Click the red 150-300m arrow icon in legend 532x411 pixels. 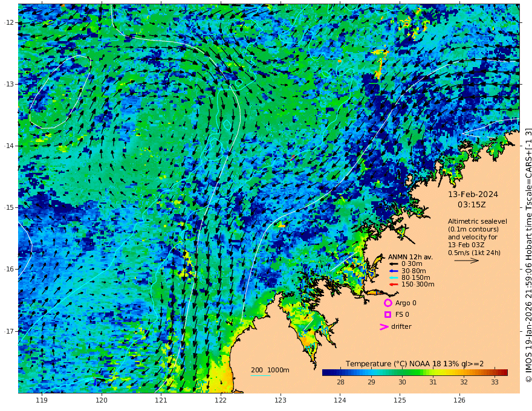coord(394,285)
